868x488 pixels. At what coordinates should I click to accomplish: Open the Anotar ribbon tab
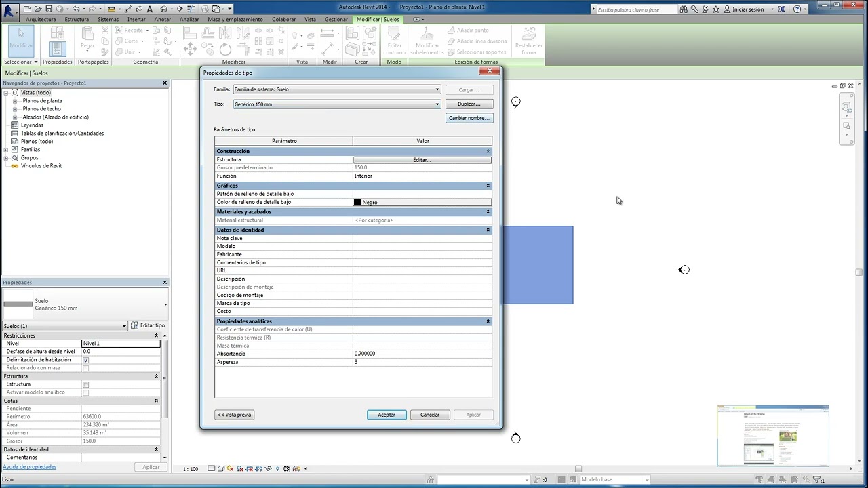pos(163,20)
